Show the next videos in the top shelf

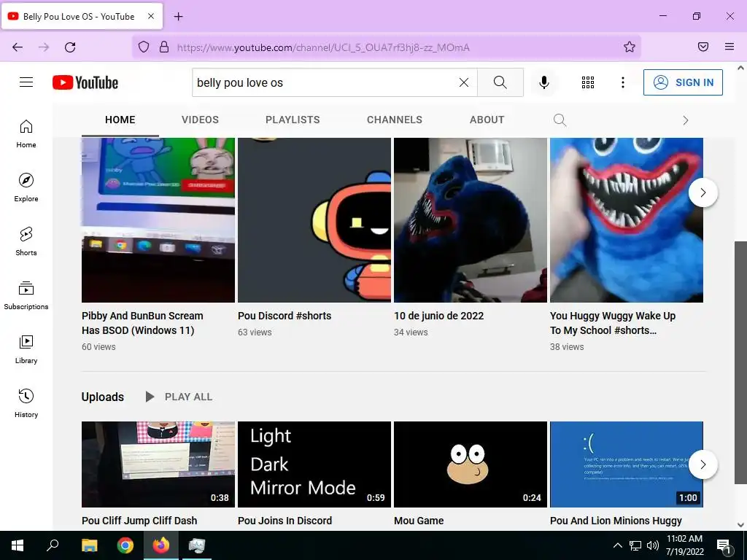(x=703, y=192)
